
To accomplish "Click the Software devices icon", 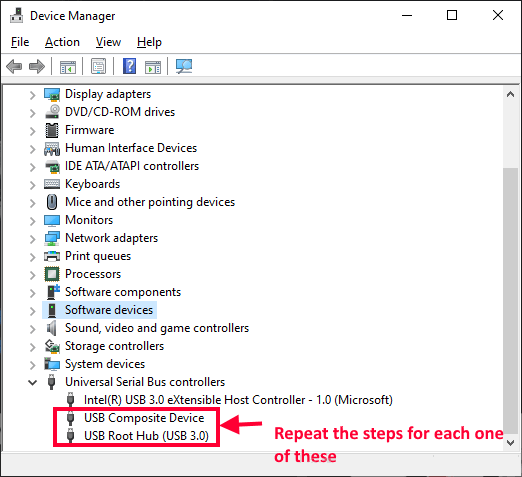I will [52, 310].
